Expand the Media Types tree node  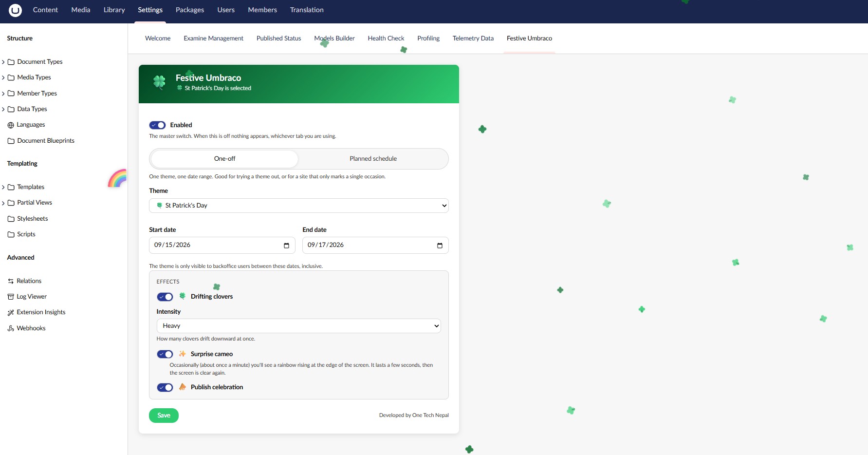3,77
